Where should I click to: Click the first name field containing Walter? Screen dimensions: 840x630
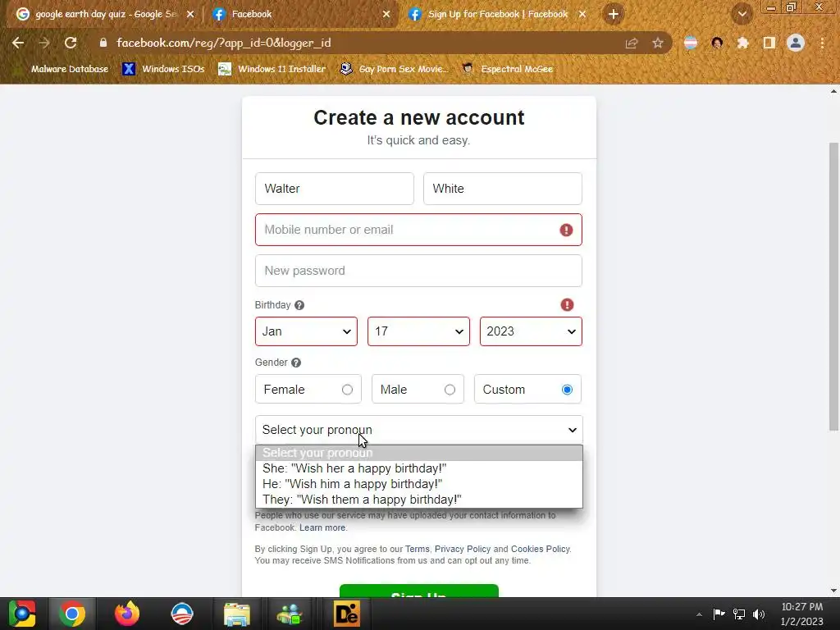[x=335, y=189]
